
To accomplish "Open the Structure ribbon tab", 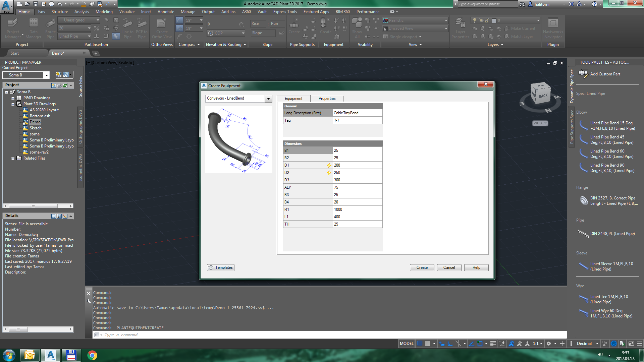I will tap(59, 12).
